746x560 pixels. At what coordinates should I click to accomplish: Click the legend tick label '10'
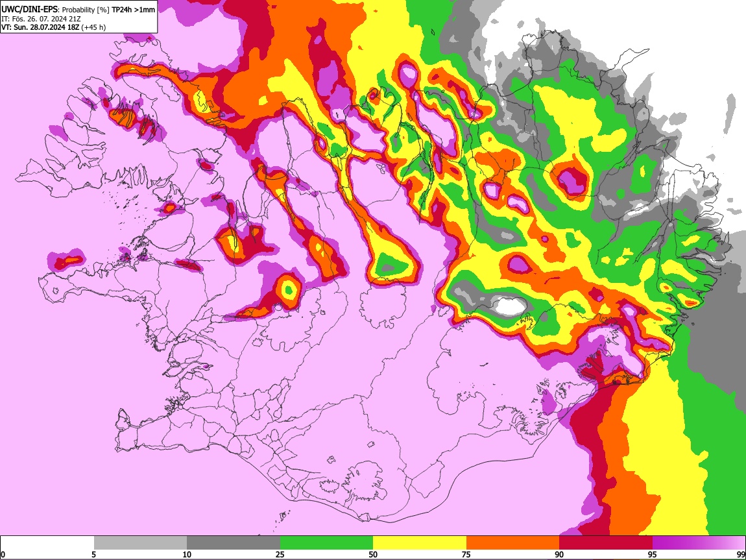[187, 554]
